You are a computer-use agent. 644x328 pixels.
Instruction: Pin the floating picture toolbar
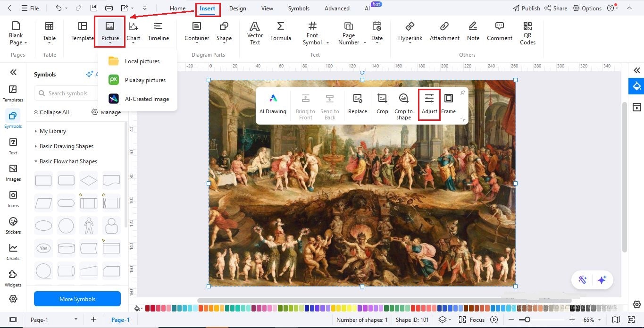462,93
